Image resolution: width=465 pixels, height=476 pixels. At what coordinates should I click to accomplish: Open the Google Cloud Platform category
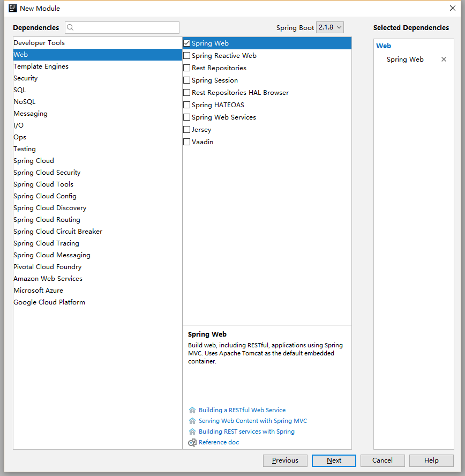tap(97, 302)
